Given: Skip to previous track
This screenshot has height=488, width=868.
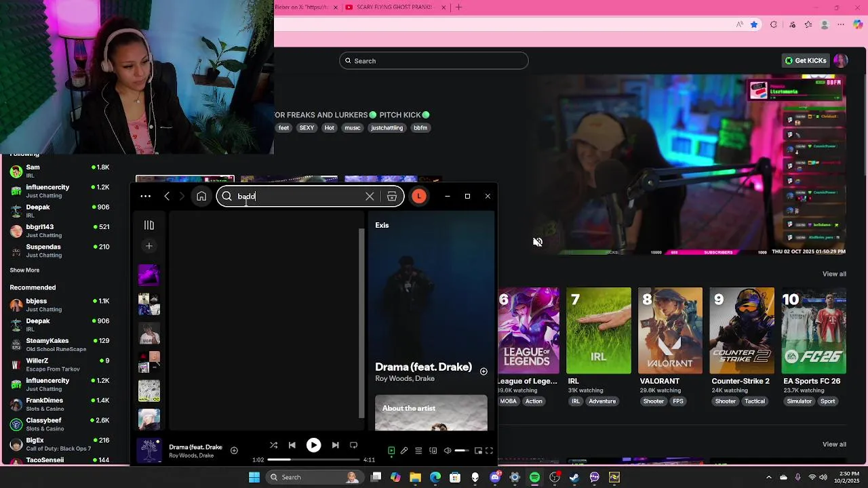Looking at the screenshot, I should 292,445.
